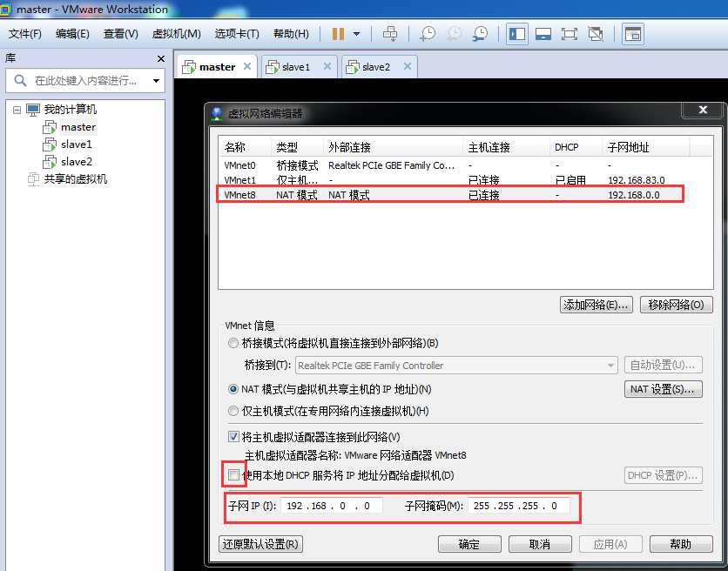Open the 桥接到 adapter dropdown
728x571 pixels.
click(456, 366)
